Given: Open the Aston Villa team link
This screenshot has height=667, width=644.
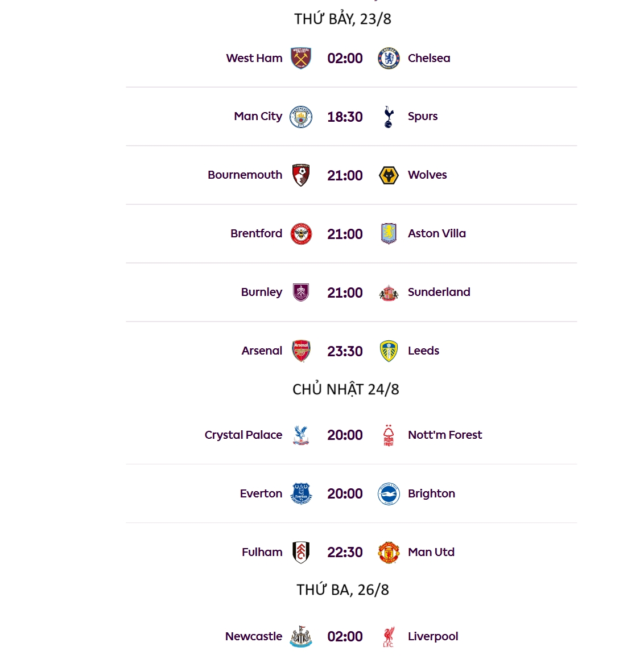Looking at the screenshot, I should (436, 233).
